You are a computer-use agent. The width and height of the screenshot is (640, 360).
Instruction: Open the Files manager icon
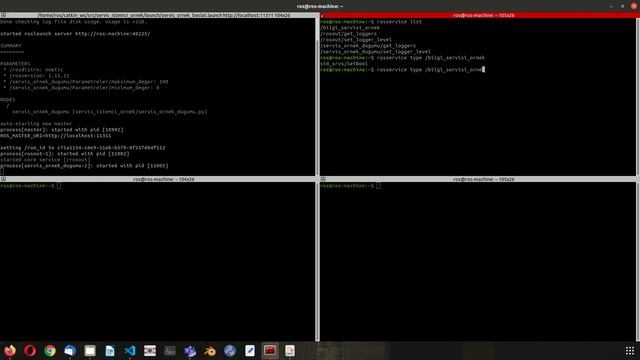pyautogui.click(x=90, y=351)
